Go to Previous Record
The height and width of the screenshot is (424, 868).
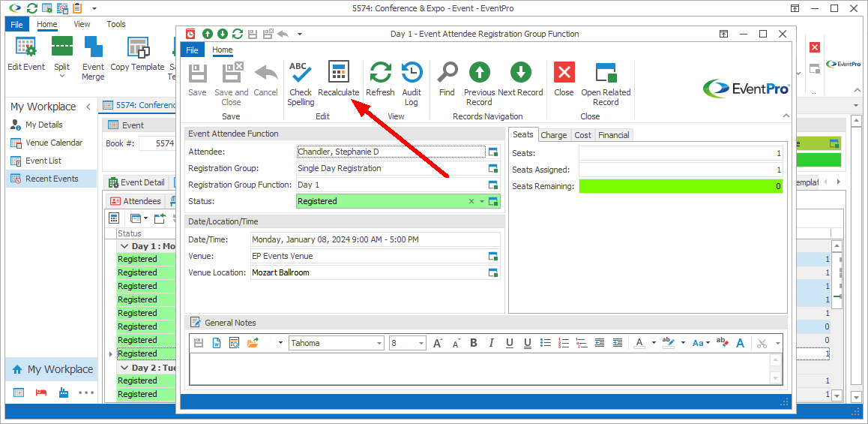(480, 83)
